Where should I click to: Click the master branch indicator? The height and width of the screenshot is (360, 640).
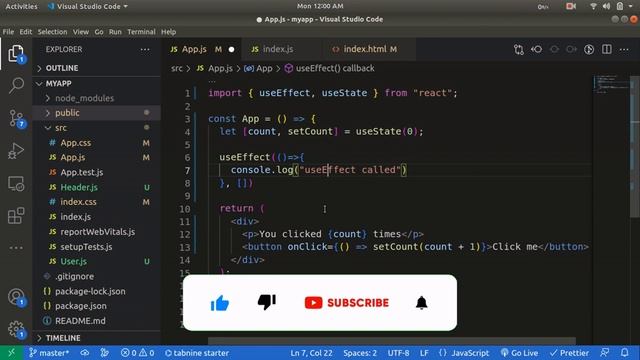pyautogui.click(x=49, y=353)
